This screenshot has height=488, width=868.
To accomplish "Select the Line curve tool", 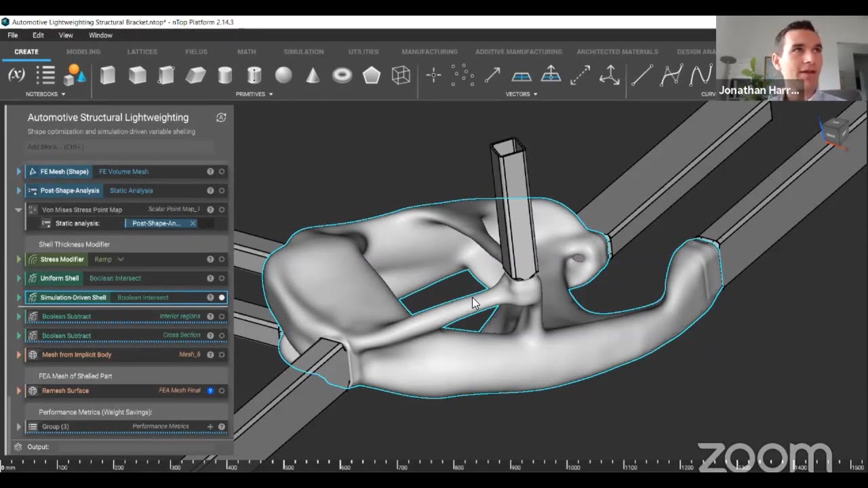I will pos(642,75).
